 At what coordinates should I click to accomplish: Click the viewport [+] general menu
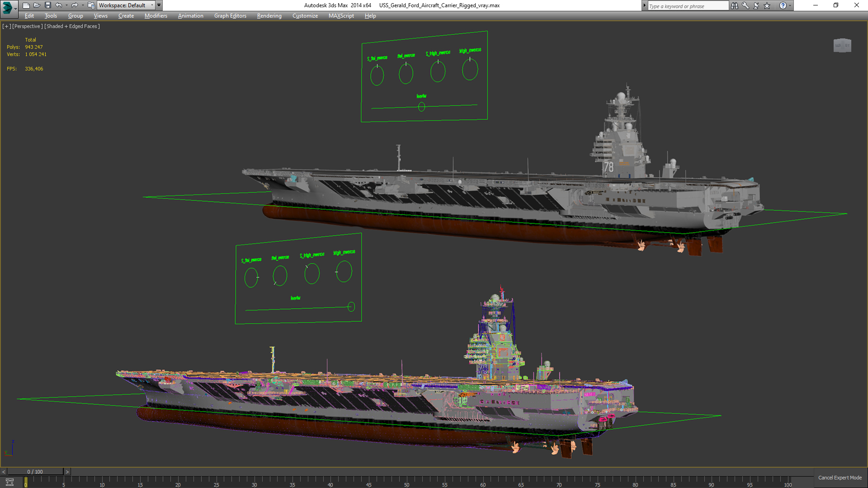[6, 26]
